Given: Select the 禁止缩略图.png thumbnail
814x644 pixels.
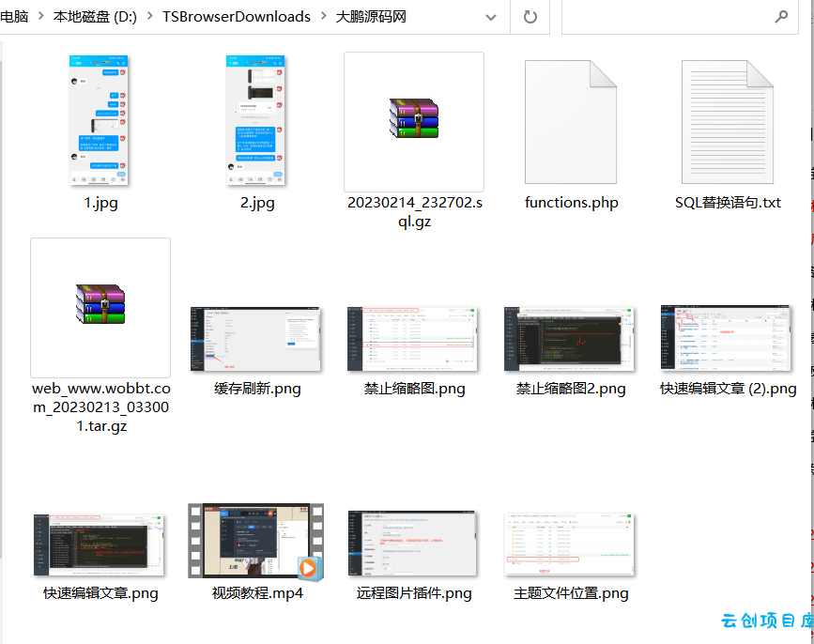Looking at the screenshot, I should (412, 338).
